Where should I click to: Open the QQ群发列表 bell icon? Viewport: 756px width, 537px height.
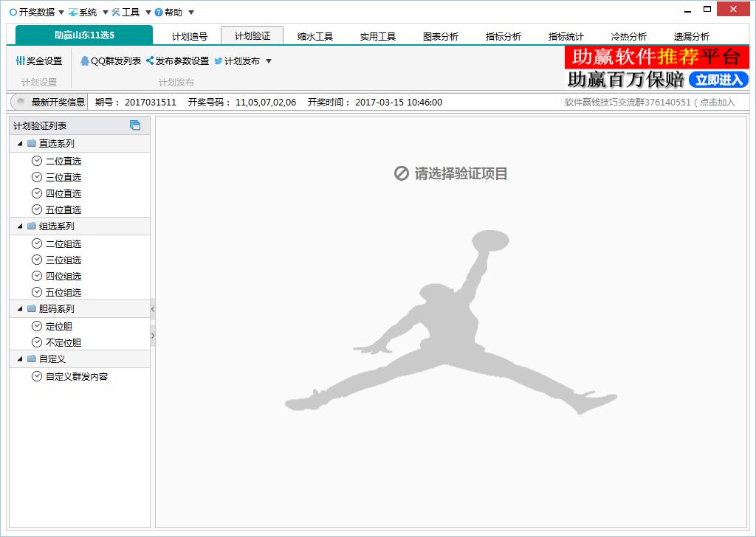(85, 61)
